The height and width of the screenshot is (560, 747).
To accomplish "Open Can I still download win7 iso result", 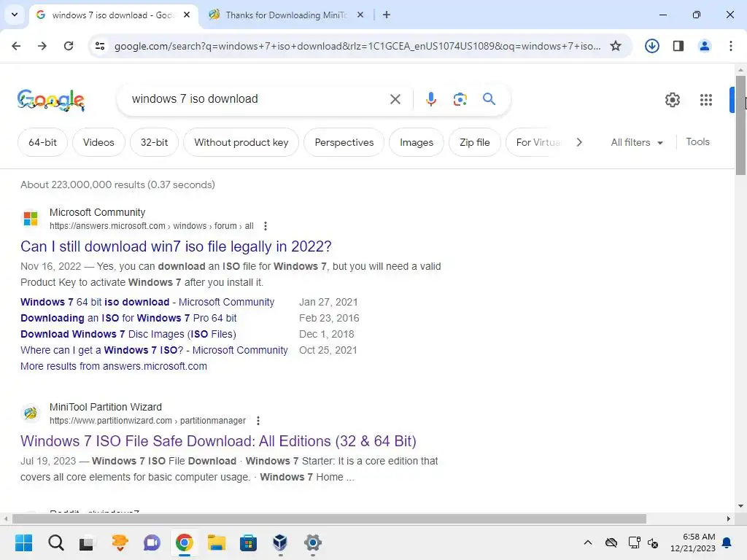I will point(176,246).
